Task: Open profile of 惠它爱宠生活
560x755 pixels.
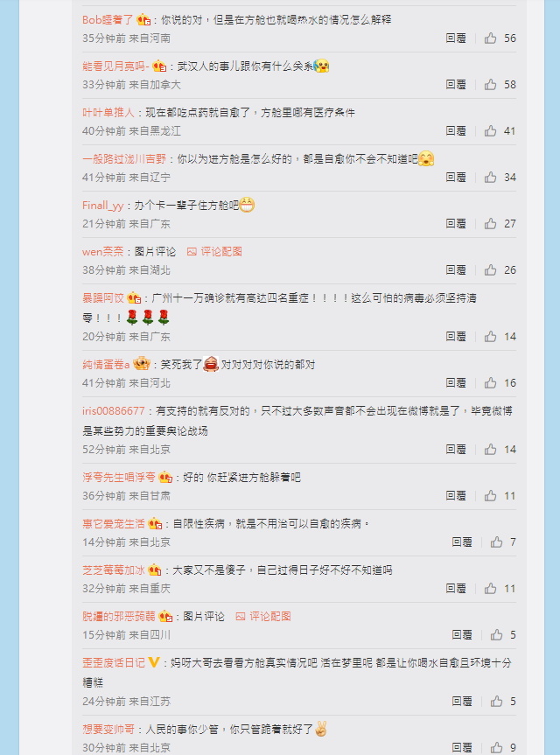Action: click(114, 524)
